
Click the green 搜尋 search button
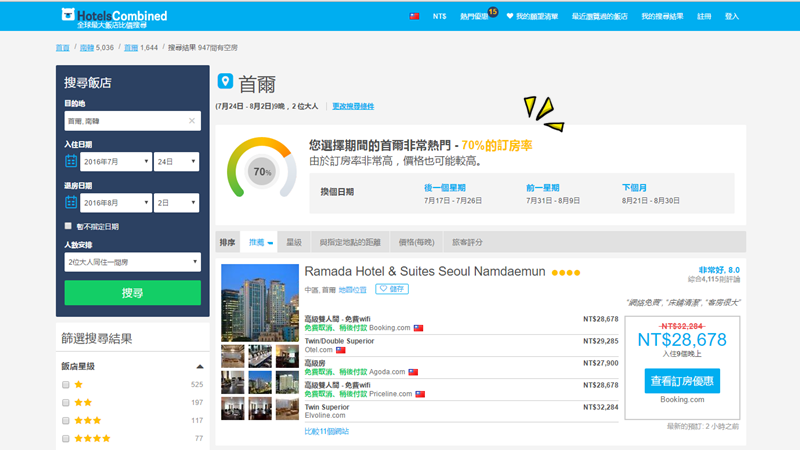[133, 292]
